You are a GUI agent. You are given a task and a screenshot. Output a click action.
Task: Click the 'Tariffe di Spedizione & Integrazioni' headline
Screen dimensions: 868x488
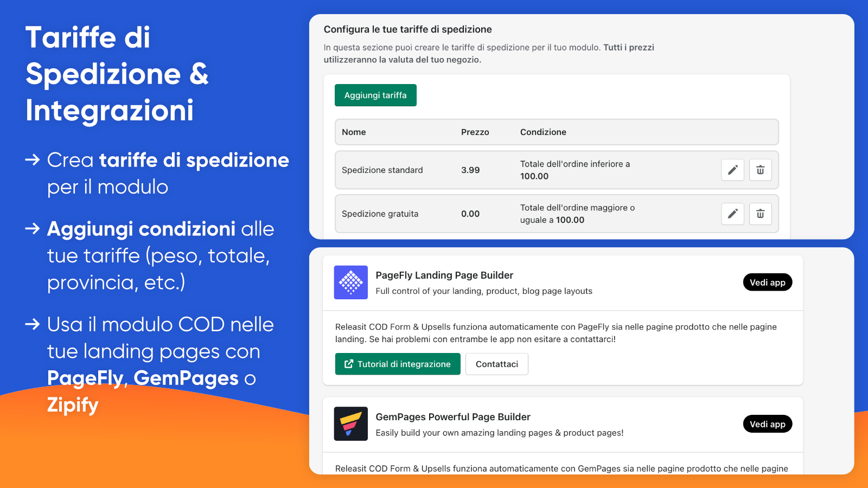tap(117, 74)
